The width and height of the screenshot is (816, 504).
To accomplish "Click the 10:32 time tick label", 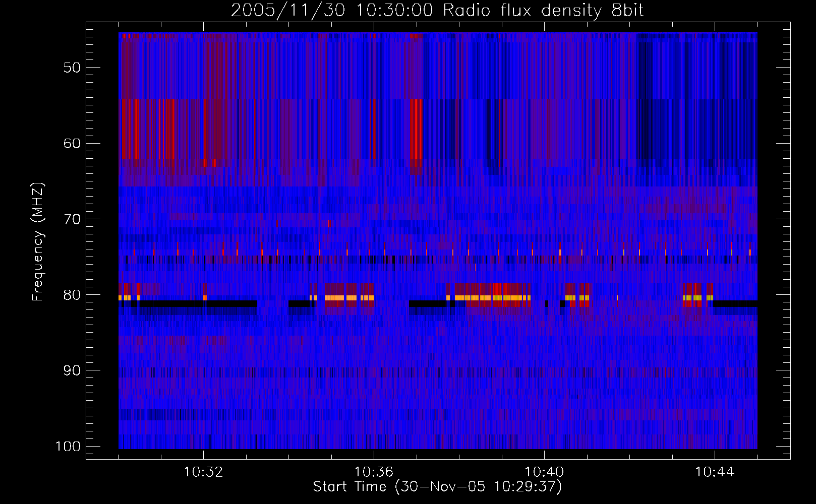I will click(203, 472).
